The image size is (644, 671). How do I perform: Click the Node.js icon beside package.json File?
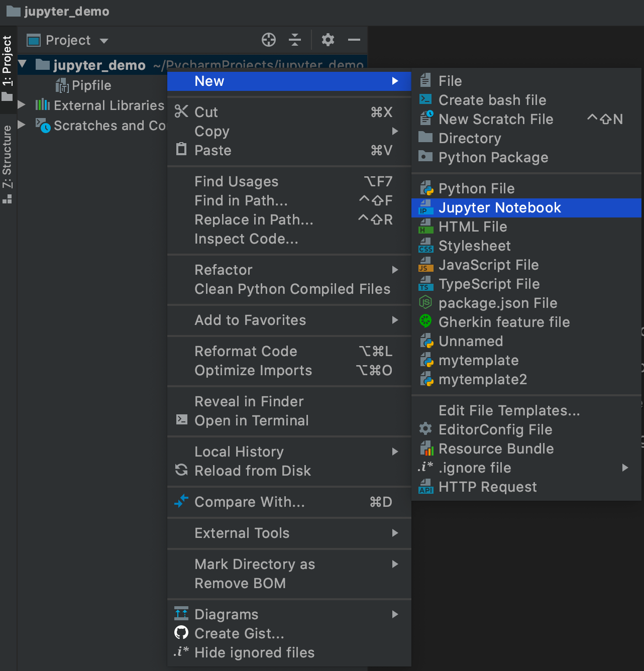pyautogui.click(x=425, y=302)
